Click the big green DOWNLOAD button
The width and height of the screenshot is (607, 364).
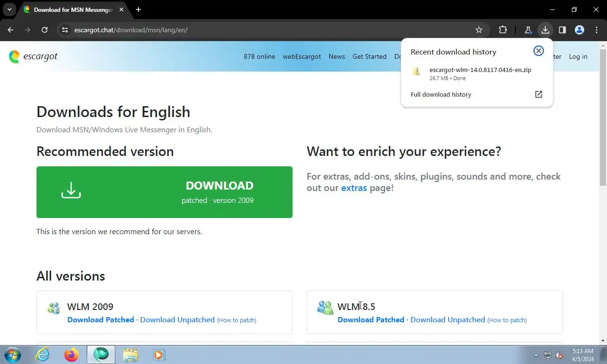point(165,192)
